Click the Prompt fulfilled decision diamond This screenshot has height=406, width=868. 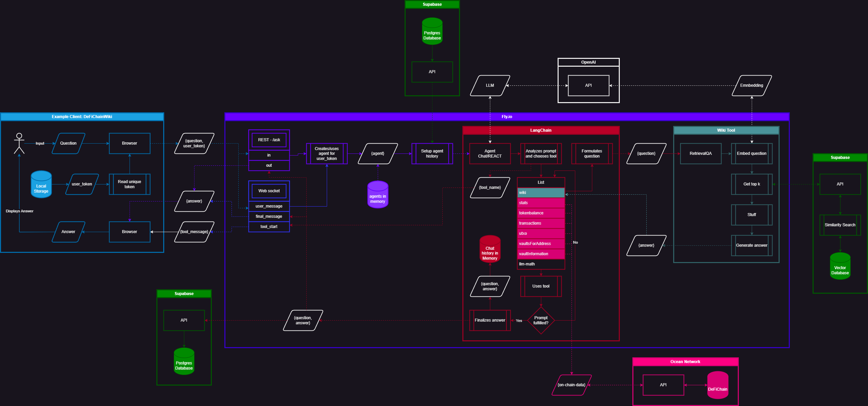click(541, 320)
